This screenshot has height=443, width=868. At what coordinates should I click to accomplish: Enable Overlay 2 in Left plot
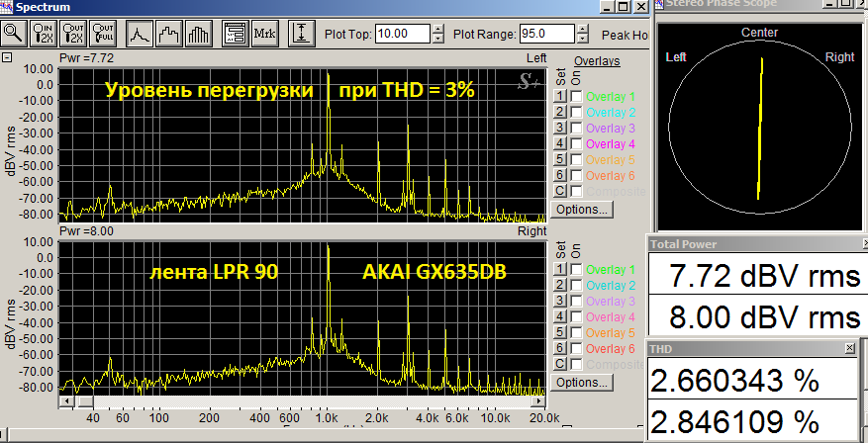[577, 113]
